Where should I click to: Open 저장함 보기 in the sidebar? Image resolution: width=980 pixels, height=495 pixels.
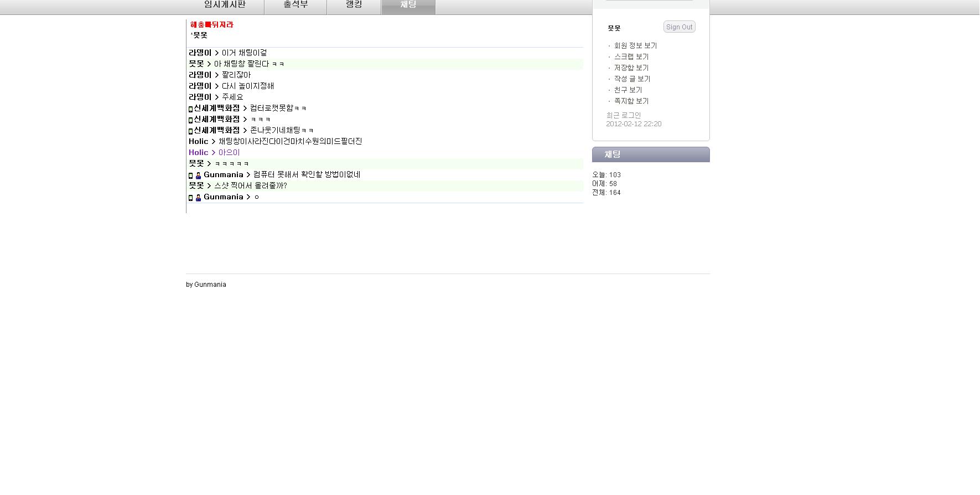pyautogui.click(x=631, y=68)
